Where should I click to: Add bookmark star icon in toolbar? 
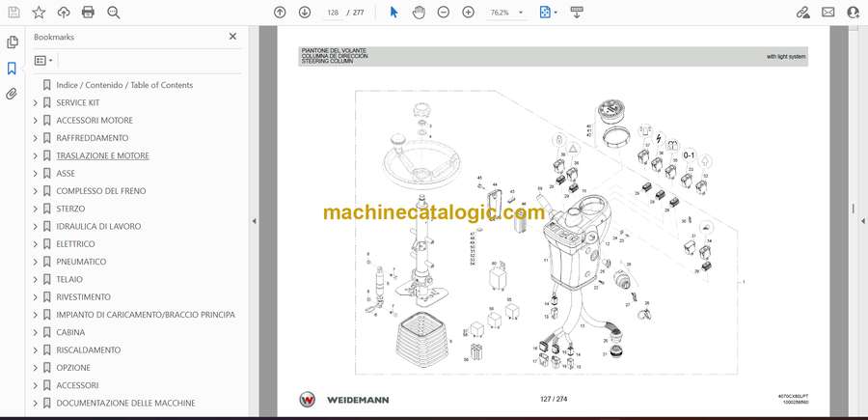pos(39,13)
